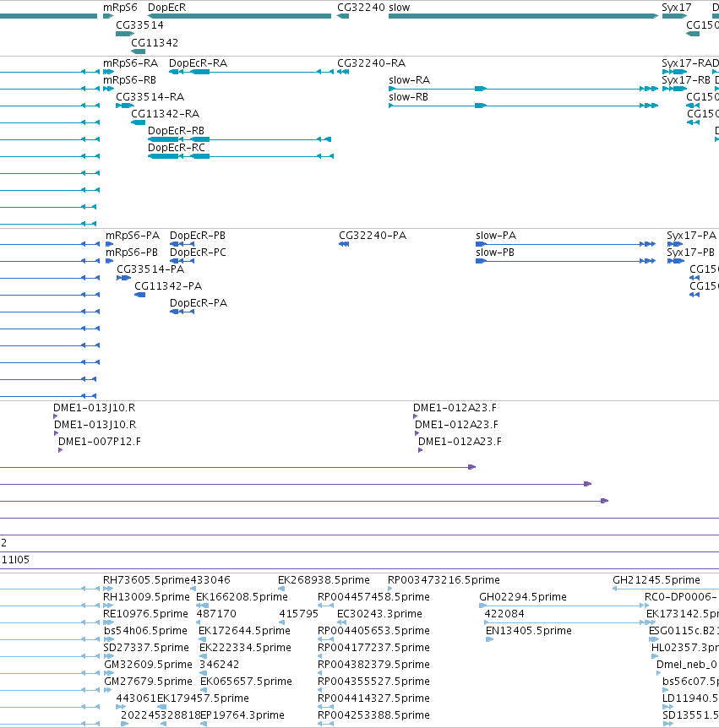Select protein slow-PA
Screen dimensions: 719x728
click(496, 236)
